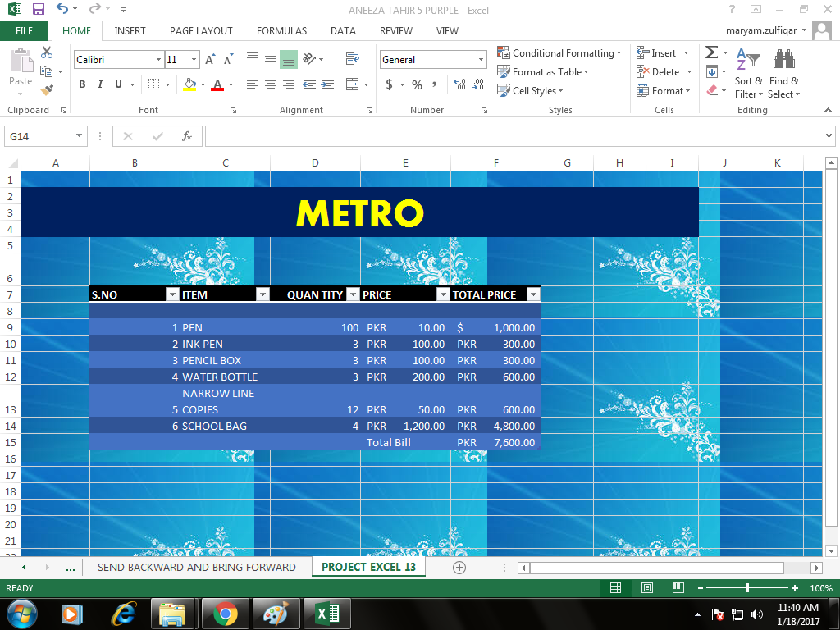Apply the Percent Style number format
The image size is (840, 630).
point(416,84)
